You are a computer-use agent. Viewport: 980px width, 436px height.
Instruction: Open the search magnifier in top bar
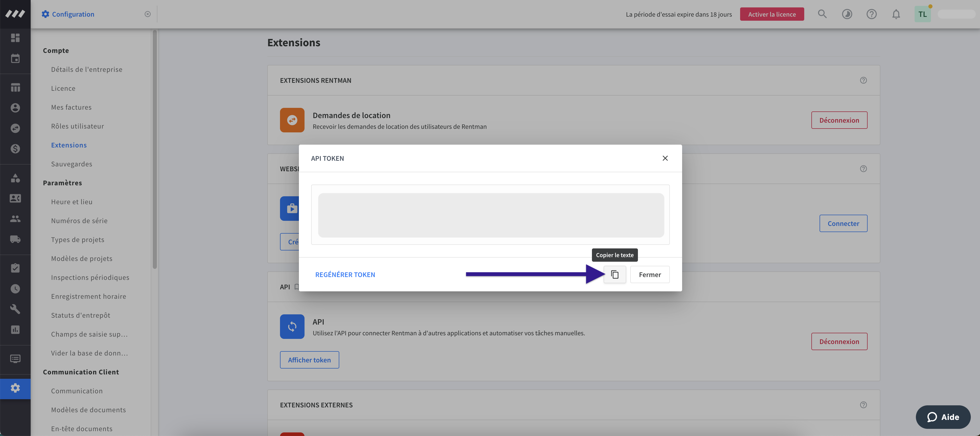coord(822,14)
